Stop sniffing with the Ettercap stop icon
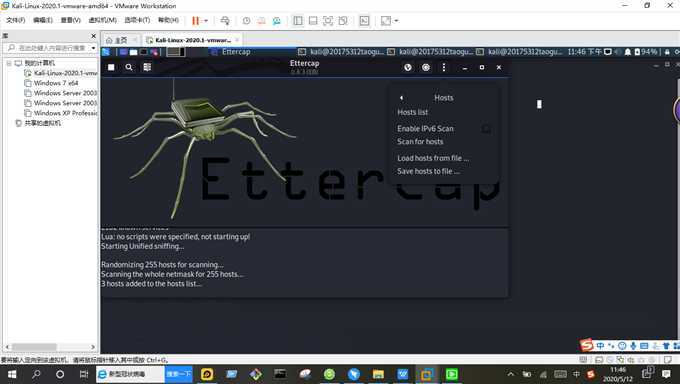Viewport: 680px width, 384px height. click(111, 67)
